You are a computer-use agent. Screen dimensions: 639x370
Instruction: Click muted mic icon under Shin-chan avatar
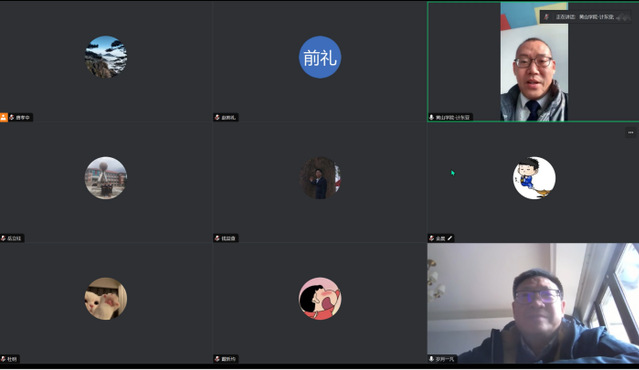coord(217,359)
